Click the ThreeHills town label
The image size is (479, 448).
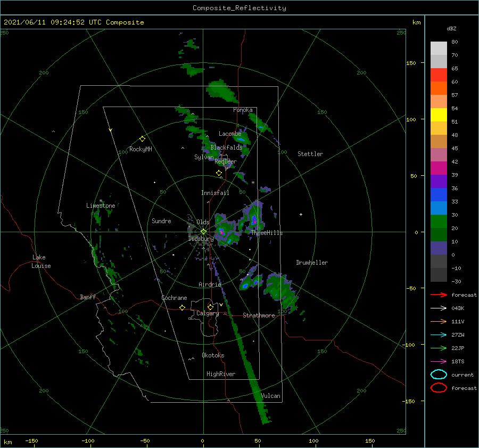pyautogui.click(x=267, y=233)
